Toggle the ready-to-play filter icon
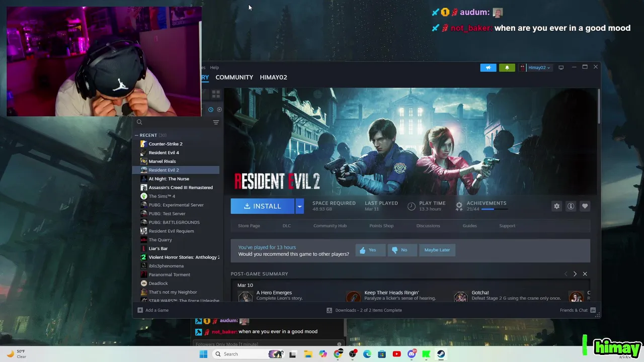 219,110
